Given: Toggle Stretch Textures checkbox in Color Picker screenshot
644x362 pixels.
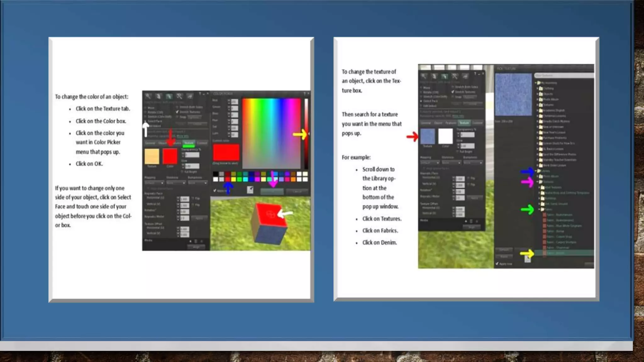Looking at the screenshot, I should (x=177, y=112).
